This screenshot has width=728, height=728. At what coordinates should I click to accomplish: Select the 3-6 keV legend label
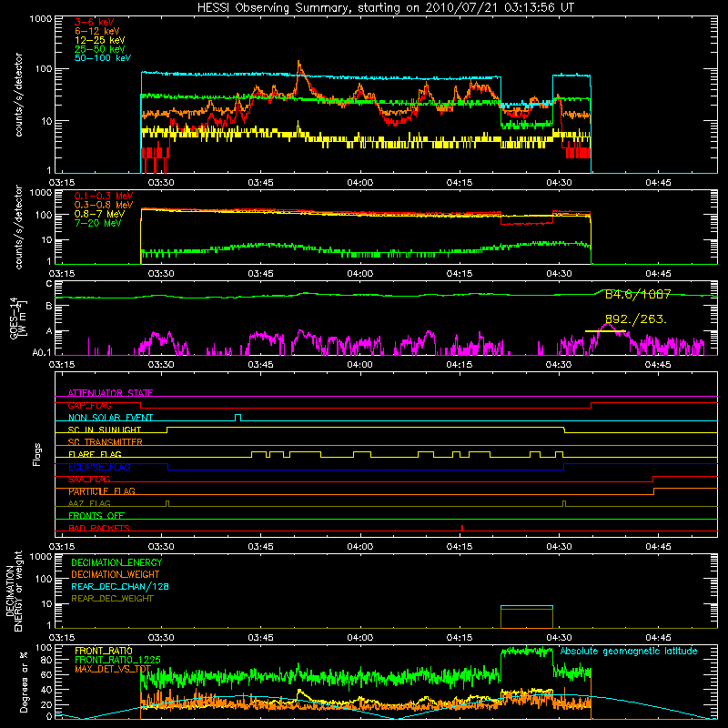pos(95,22)
